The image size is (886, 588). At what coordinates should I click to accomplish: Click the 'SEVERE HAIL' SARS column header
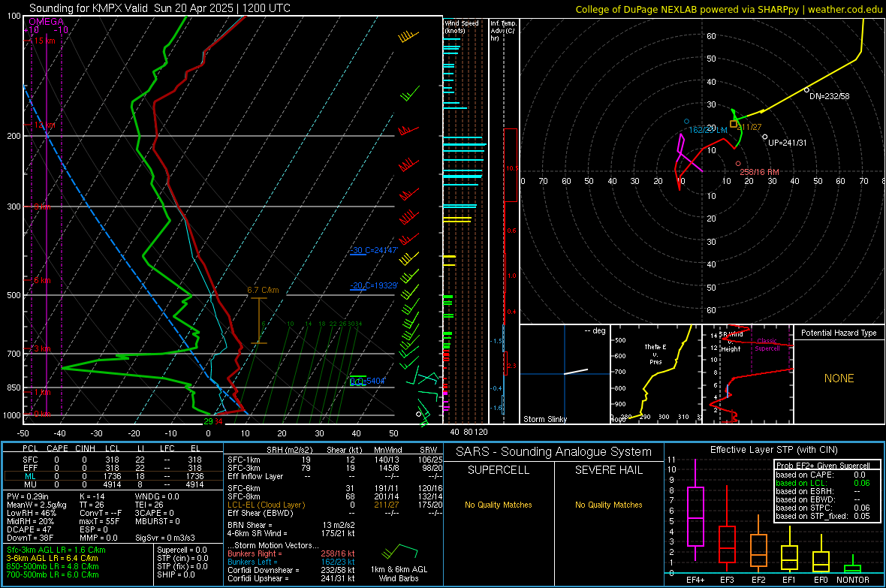[608, 470]
